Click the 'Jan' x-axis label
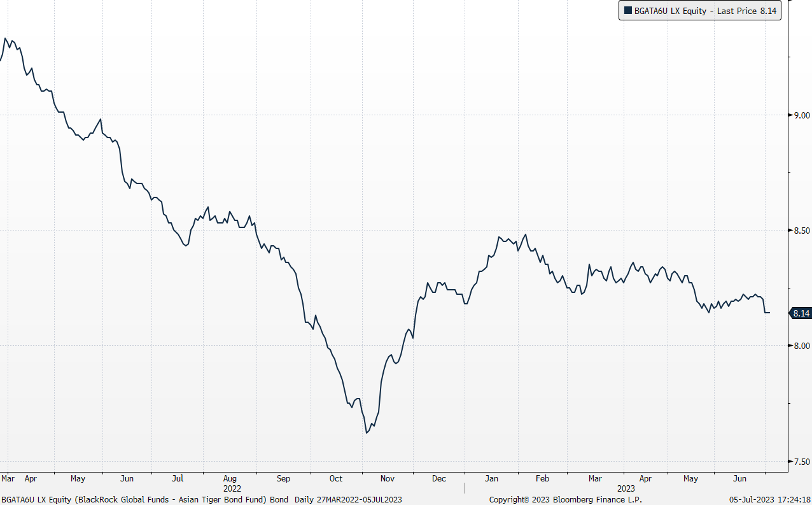 491,478
